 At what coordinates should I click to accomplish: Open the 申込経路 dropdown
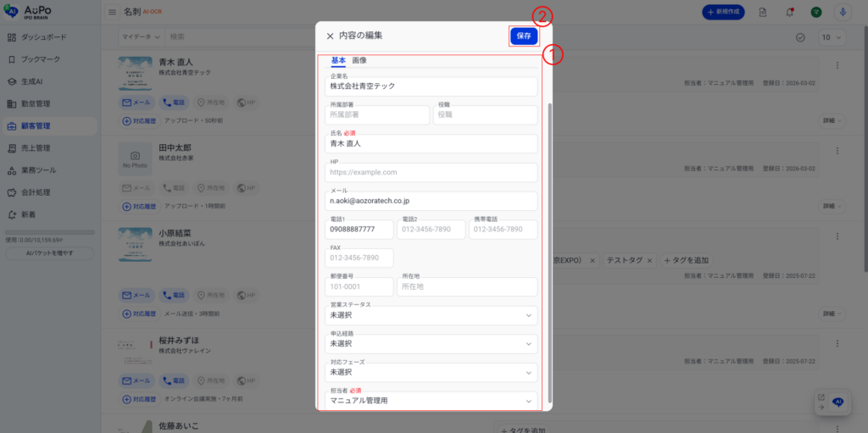pyautogui.click(x=433, y=344)
